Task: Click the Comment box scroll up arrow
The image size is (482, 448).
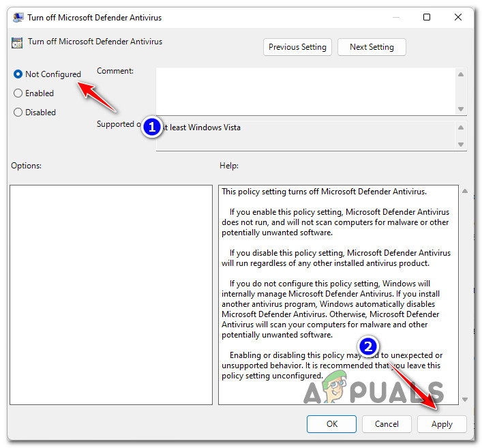Action: (x=461, y=74)
